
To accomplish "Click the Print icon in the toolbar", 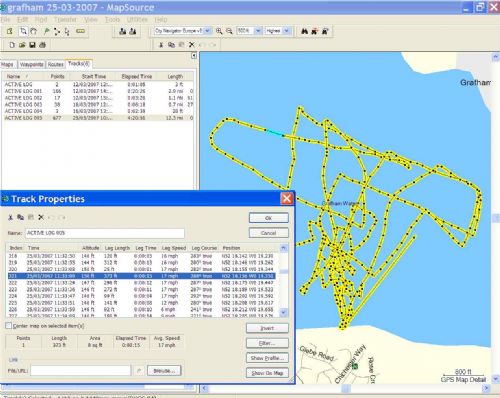I will point(43,45).
